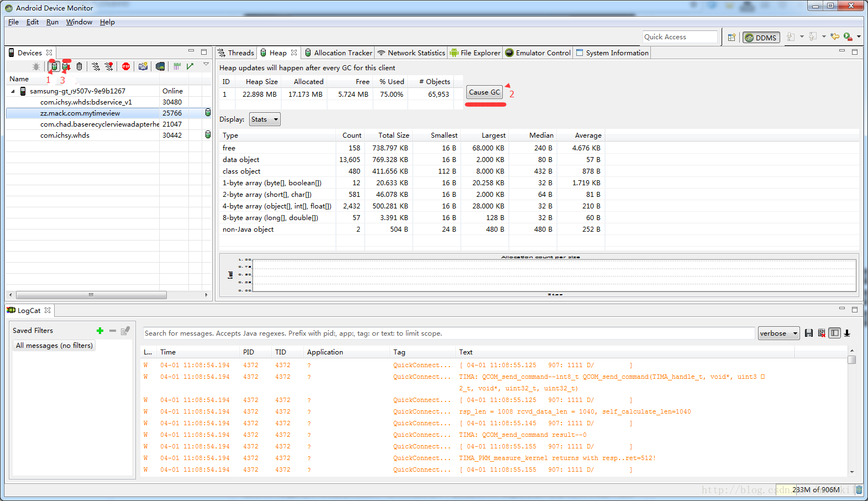Open the External Tools dropdown arrow

click(x=859, y=37)
